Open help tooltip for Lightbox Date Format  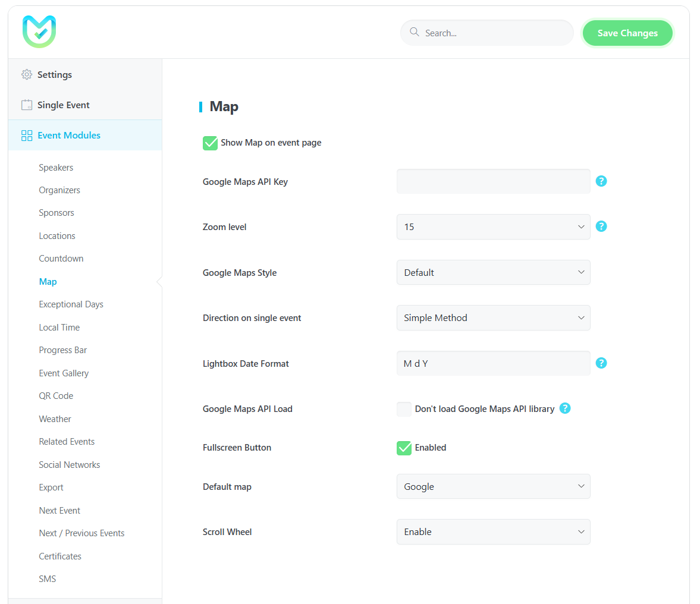click(601, 363)
